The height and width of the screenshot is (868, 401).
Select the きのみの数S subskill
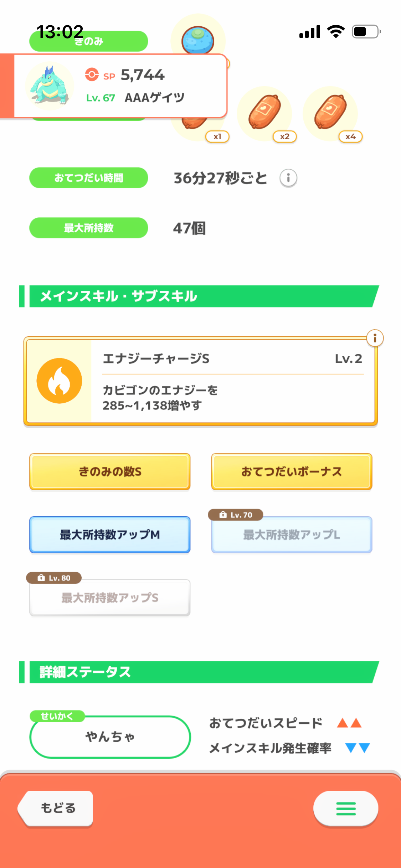pos(110,472)
